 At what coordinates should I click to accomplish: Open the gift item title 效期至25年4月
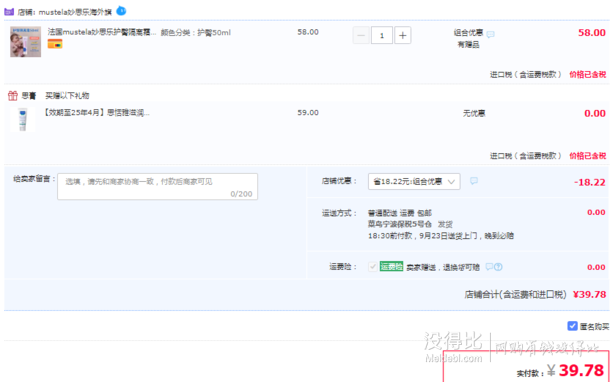point(96,113)
